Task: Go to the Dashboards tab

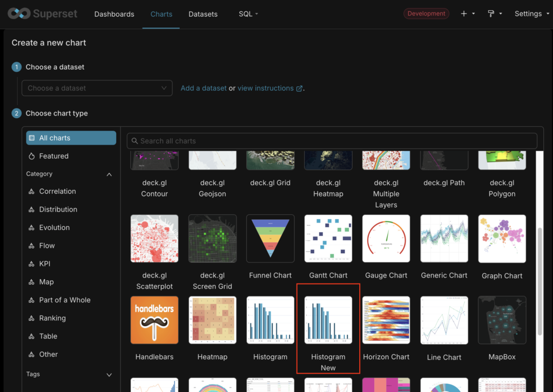Action: point(114,14)
